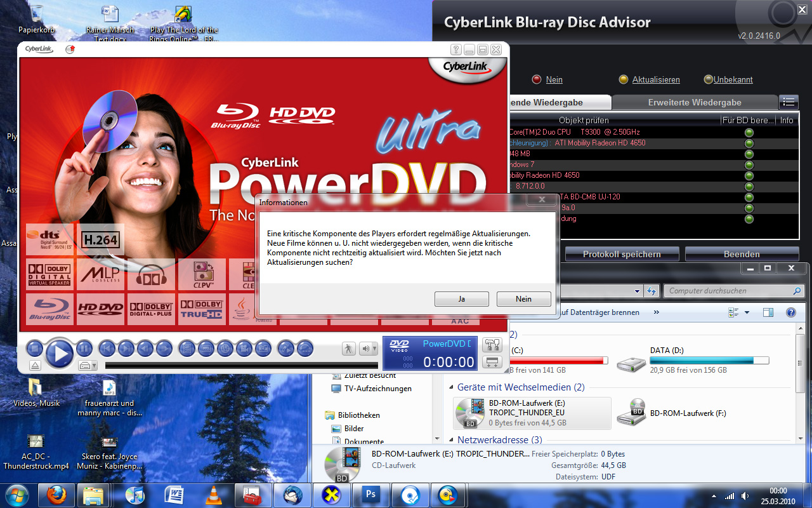Open Explorer help icon
Image resolution: width=812 pixels, height=508 pixels.
pos(791,312)
